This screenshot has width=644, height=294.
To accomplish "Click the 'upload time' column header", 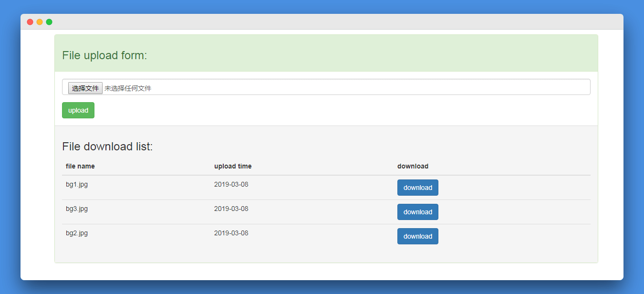I will pyautogui.click(x=233, y=166).
